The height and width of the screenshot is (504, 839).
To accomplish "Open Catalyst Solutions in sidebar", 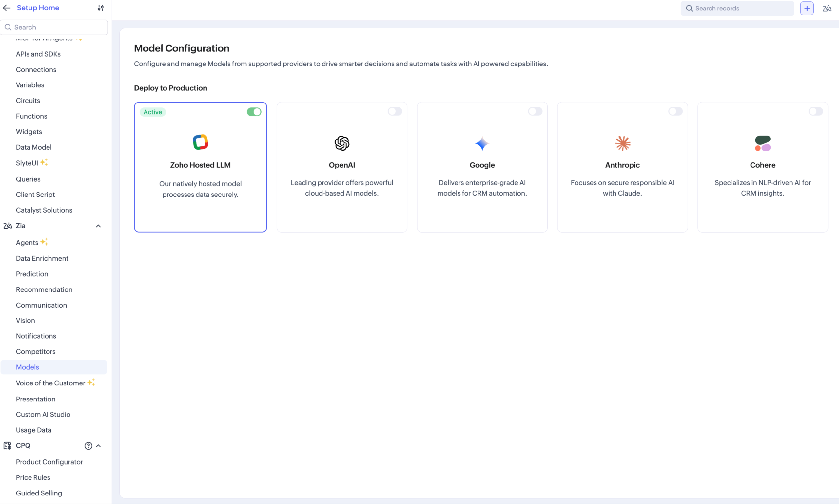I will click(x=44, y=210).
